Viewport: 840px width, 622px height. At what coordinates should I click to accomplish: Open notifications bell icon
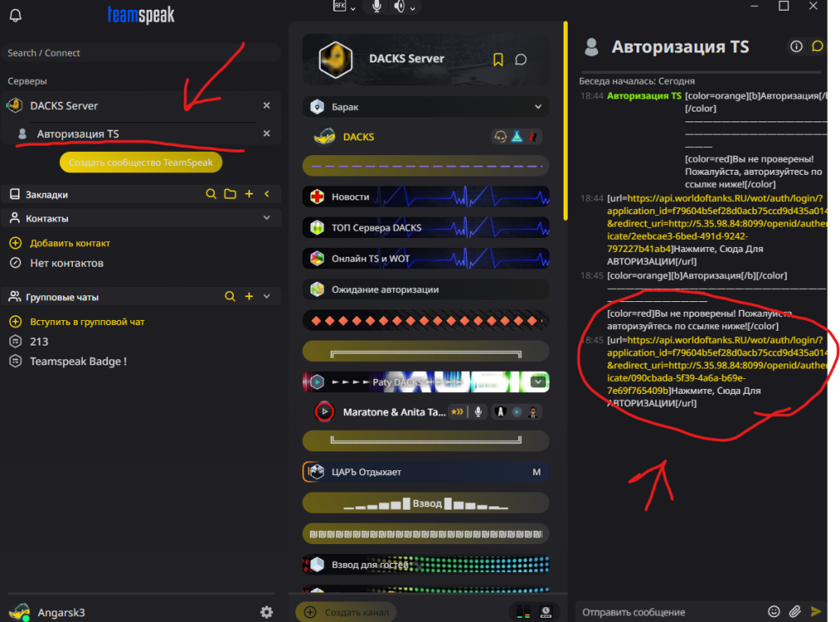pos(16,15)
